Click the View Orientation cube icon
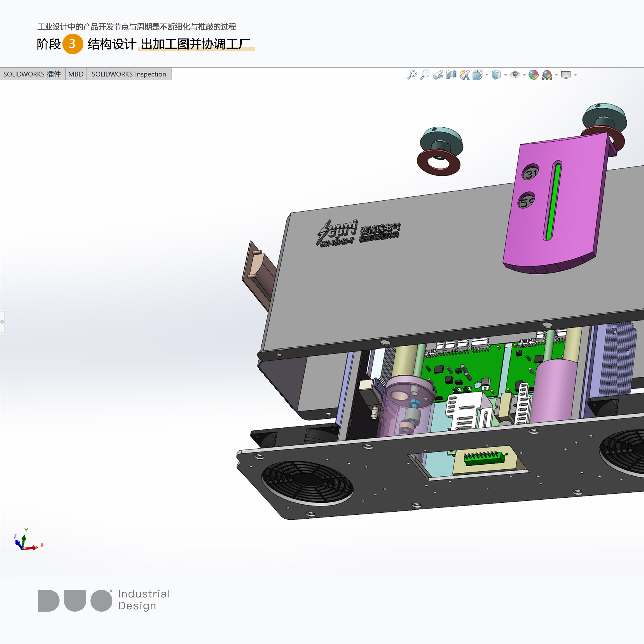644x644 pixels. click(x=477, y=75)
